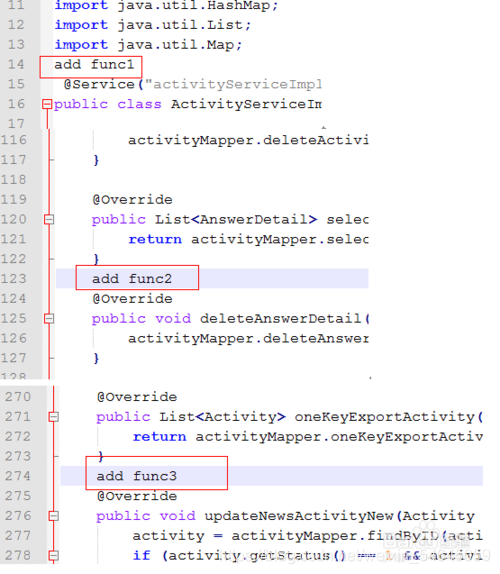This screenshot has height=574, width=500.
Task: Collapse fold marker at line 120
Action: (49, 219)
